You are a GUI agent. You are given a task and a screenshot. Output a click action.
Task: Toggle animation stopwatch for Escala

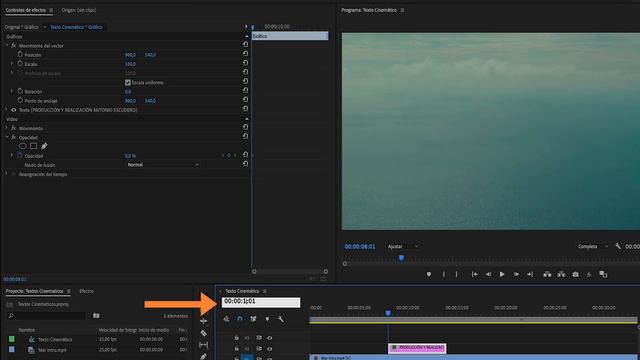(20, 63)
